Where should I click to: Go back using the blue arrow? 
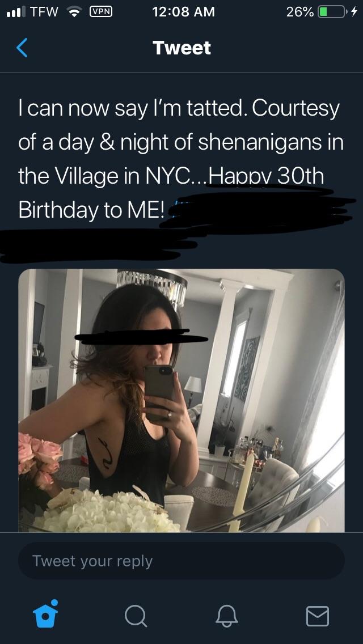[x=22, y=48]
